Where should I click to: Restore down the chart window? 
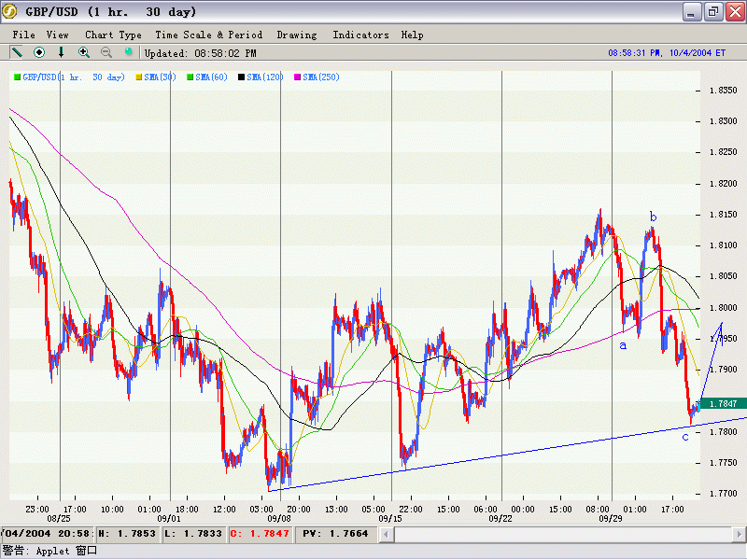pos(712,12)
